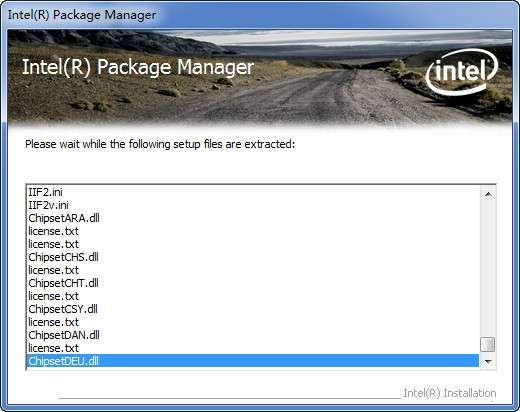520x412 pixels.
Task: Click the Intel logo in the banner
Action: (462, 72)
